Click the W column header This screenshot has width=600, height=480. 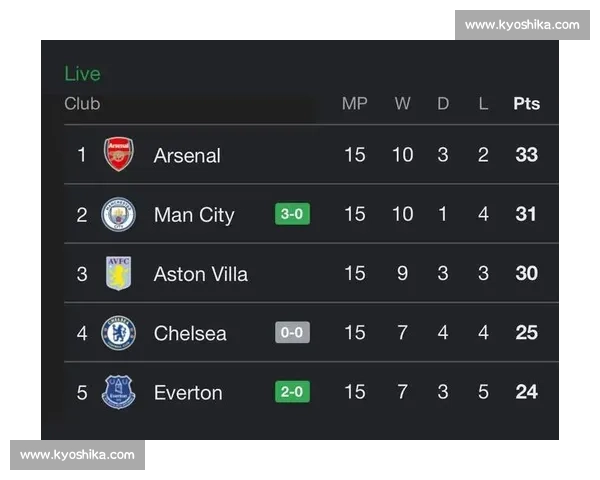click(402, 104)
